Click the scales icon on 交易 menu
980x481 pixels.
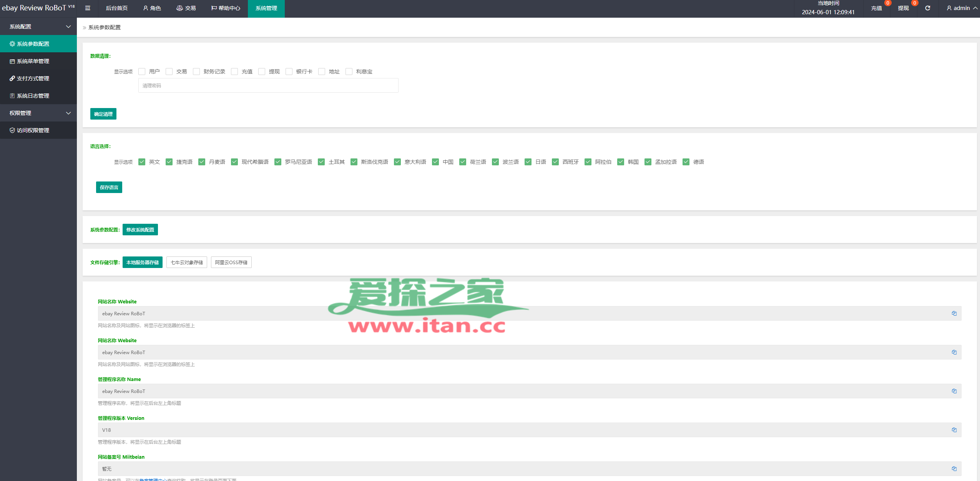point(179,8)
